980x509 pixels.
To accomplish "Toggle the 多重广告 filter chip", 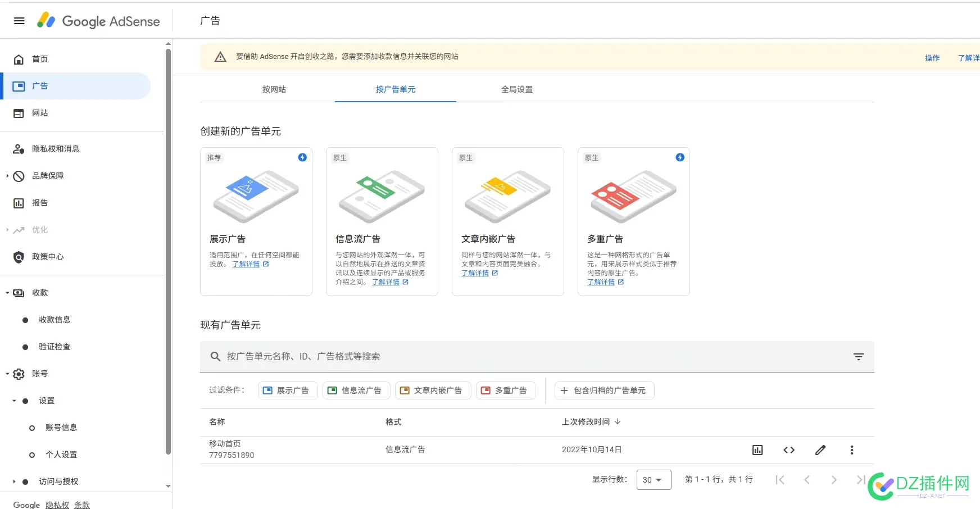I will [x=506, y=390].
